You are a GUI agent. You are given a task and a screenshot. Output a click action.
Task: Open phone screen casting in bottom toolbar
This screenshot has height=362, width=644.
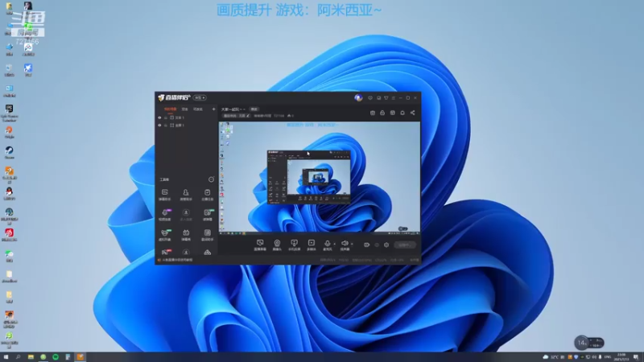point(294,245)
